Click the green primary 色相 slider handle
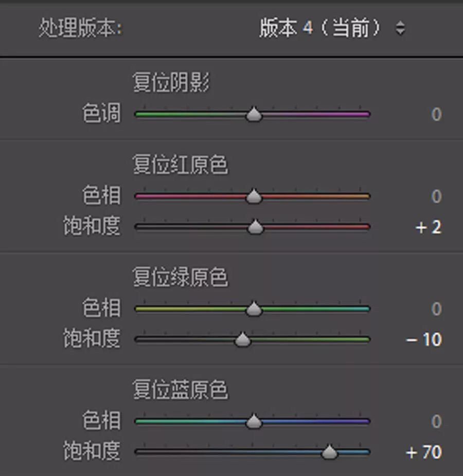The image size is (463, 476). pyautogui.click(x=255, y=309)
